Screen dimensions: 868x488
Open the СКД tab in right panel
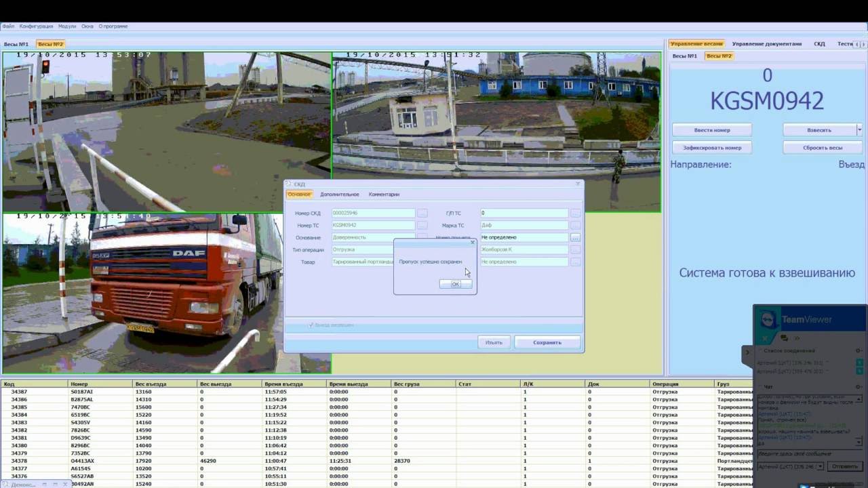coord(820,43)
